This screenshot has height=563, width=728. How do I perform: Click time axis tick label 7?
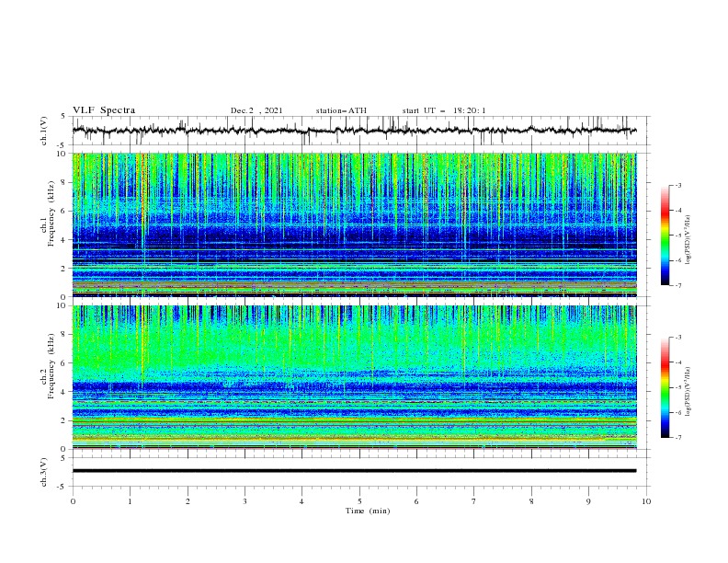474,501
